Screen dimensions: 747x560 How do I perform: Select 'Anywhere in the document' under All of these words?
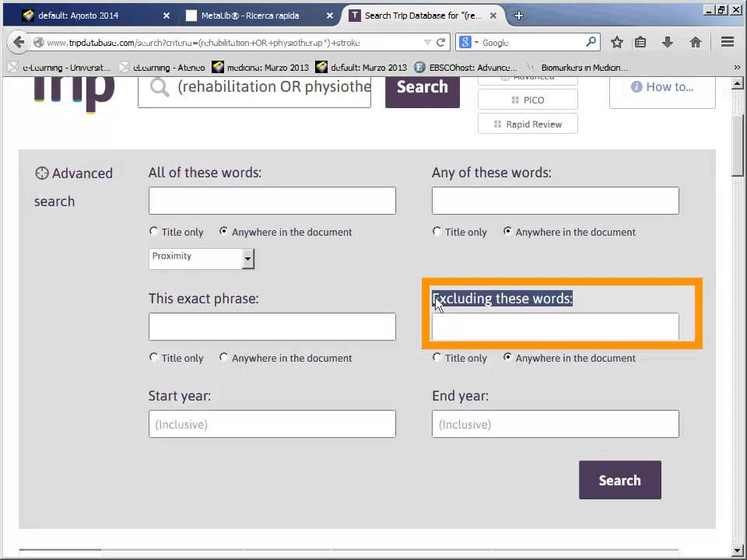coord(223,232)
